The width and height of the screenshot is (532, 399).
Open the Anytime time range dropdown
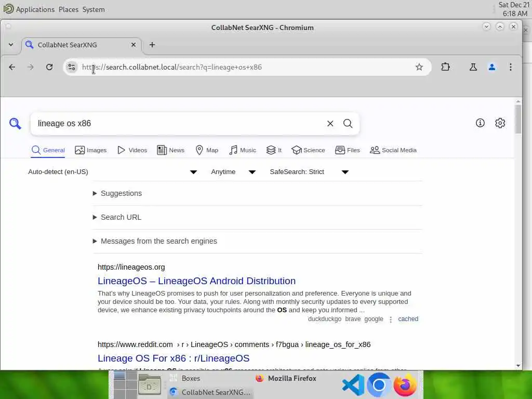(x=233, y=172)
